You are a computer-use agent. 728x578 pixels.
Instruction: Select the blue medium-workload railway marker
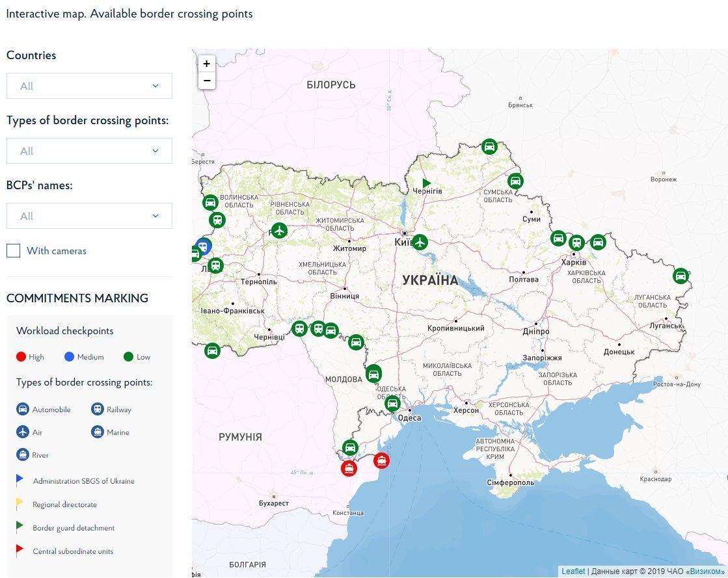point(204,246)
